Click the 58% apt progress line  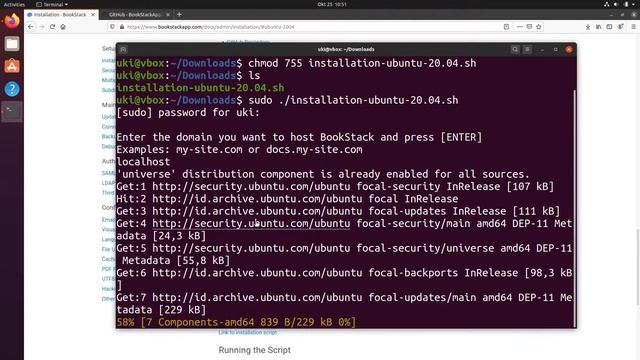pos(236,322)
